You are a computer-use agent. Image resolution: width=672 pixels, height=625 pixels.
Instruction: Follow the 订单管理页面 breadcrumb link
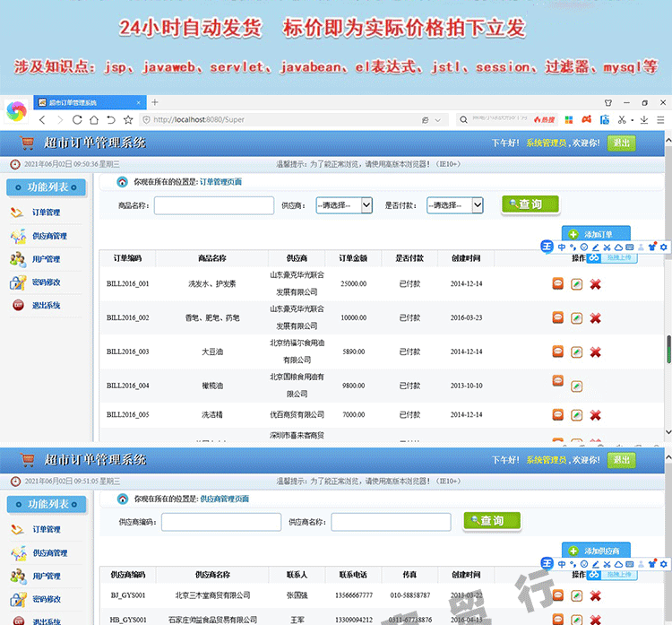point(220,182)
